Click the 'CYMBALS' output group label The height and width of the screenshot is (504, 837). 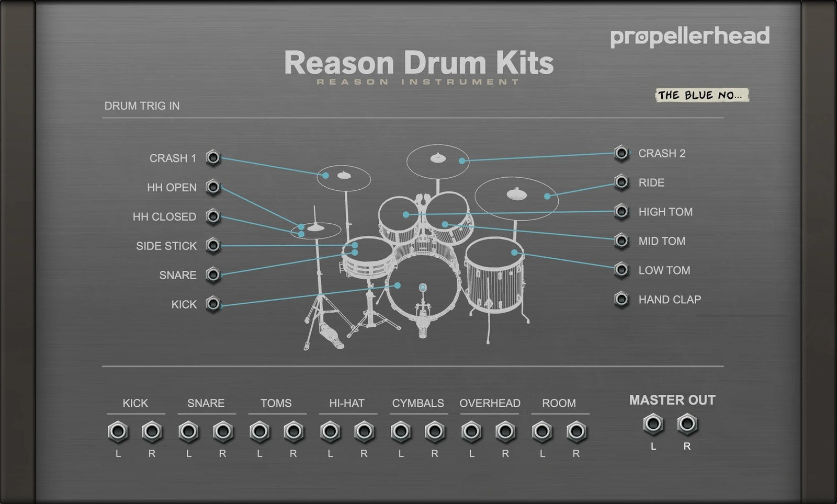pos(418,403)
